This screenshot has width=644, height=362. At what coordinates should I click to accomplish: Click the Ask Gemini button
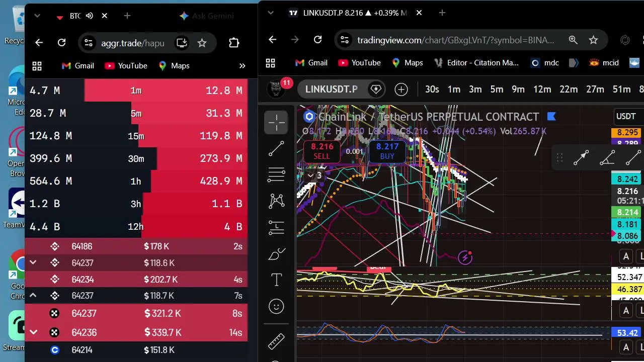click(206, 16)
